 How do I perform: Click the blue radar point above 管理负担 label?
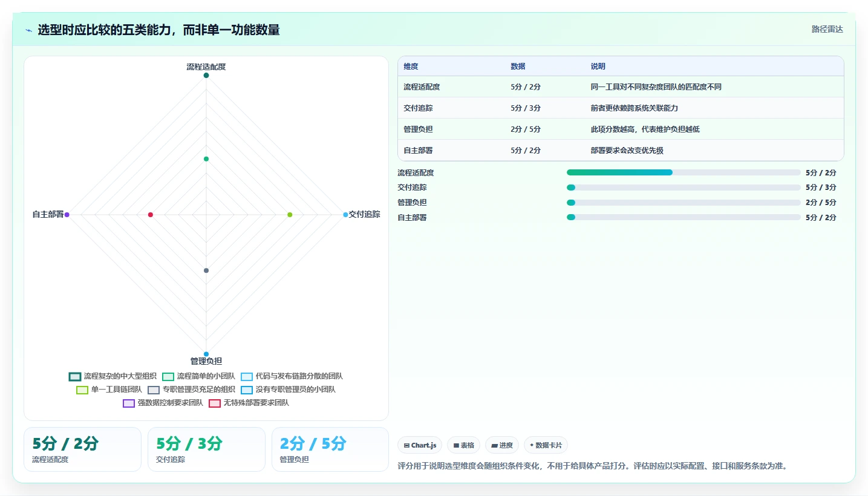pos(206,354)
